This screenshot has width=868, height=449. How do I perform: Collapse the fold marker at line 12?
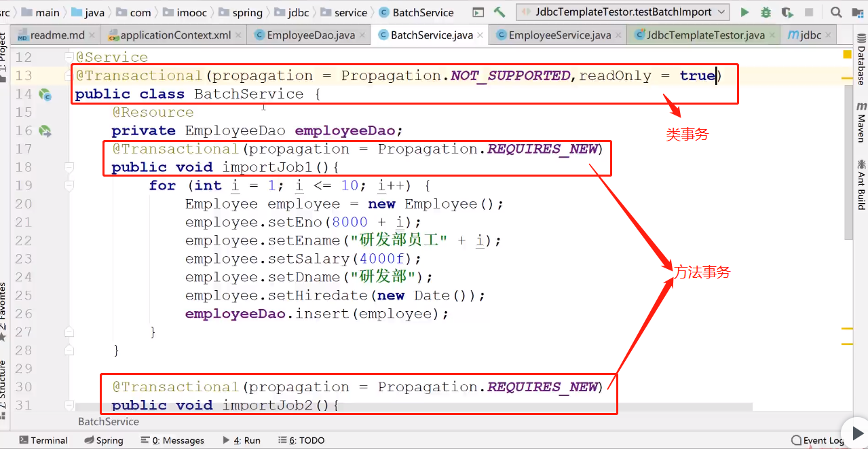click(69, 58)
